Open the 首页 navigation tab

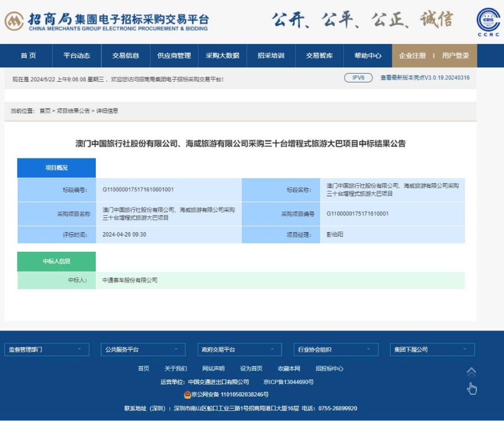point(28,55)
